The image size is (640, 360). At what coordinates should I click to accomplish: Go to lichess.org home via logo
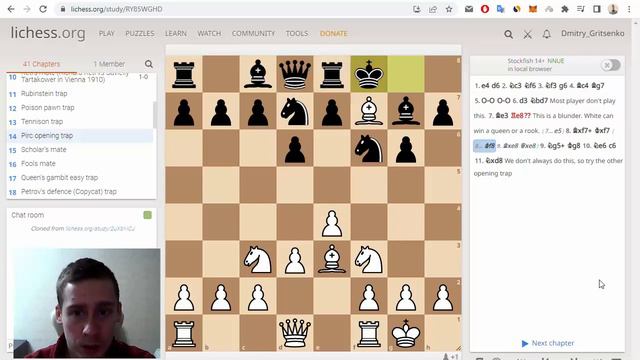click(x=48, y=33)
